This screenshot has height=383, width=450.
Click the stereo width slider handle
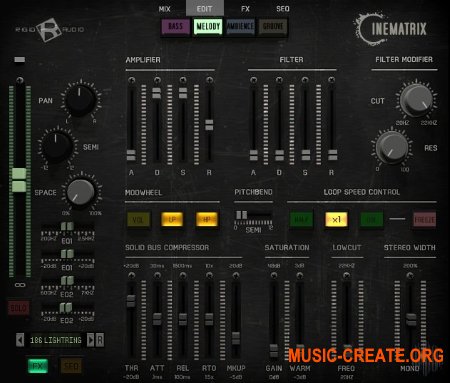pos(411,319)
